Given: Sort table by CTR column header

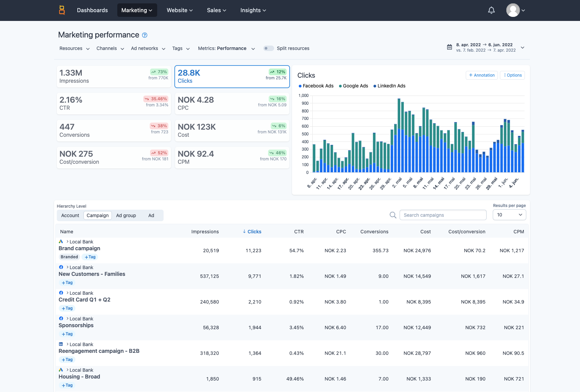Looking at the screenshot, I should coord(299,232).
